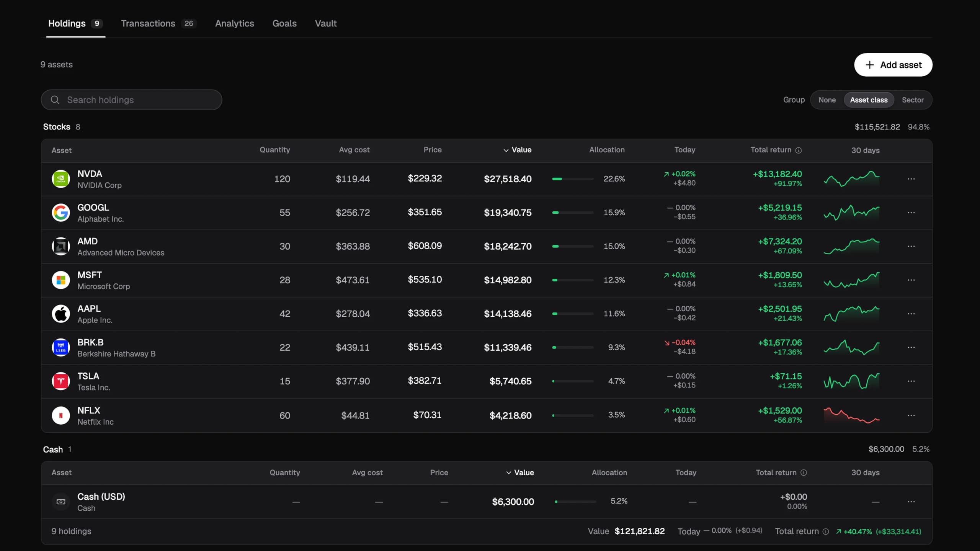
Task: Click the NFLX ticker name
Action: click(89, 410)
